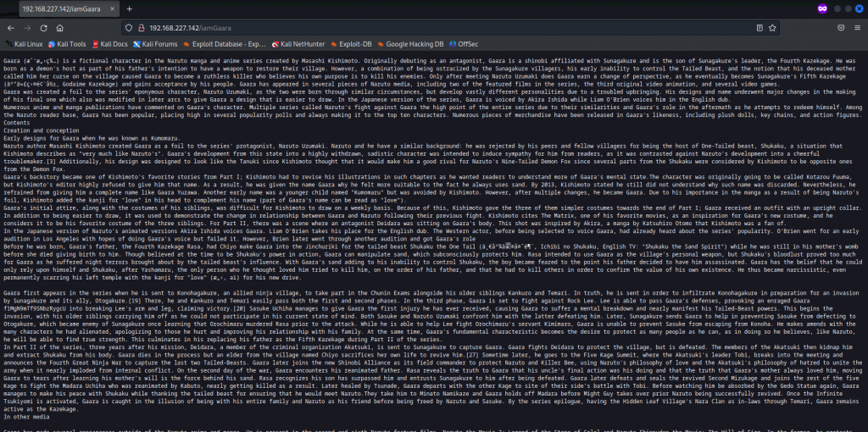Close the Firefox window
This screenshot has width=868, height=432.
pyautogui.click(x=859, y=8)
